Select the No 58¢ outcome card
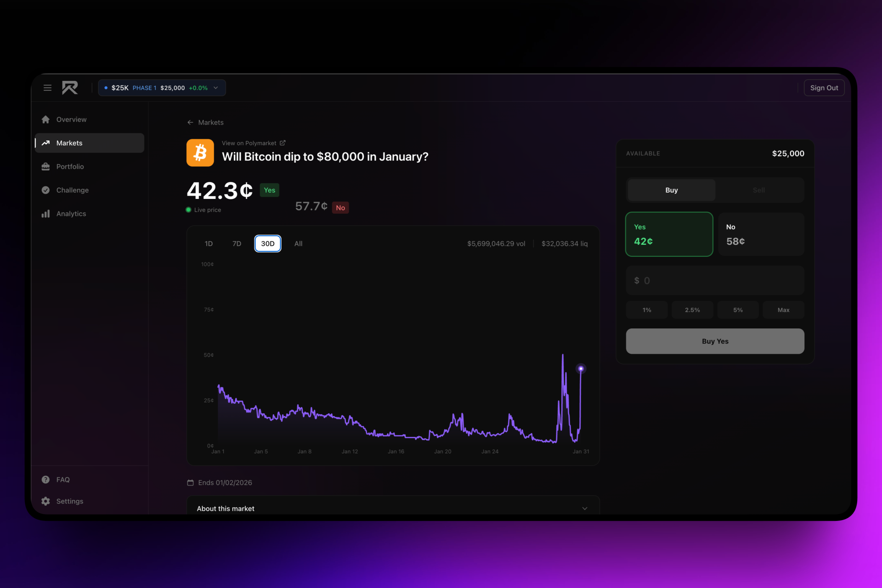This screenshot has height=588, width=882. click(x=761, y=234)
